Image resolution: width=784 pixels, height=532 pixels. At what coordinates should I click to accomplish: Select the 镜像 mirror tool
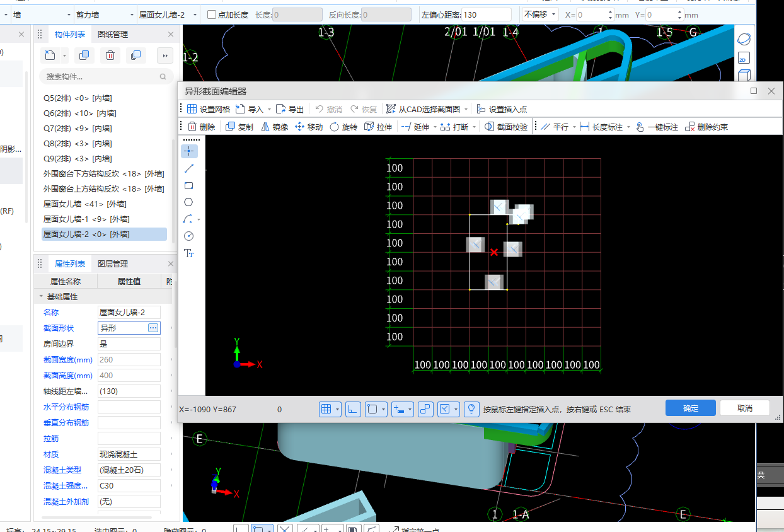pyautogui.click(x=274, y=127)
